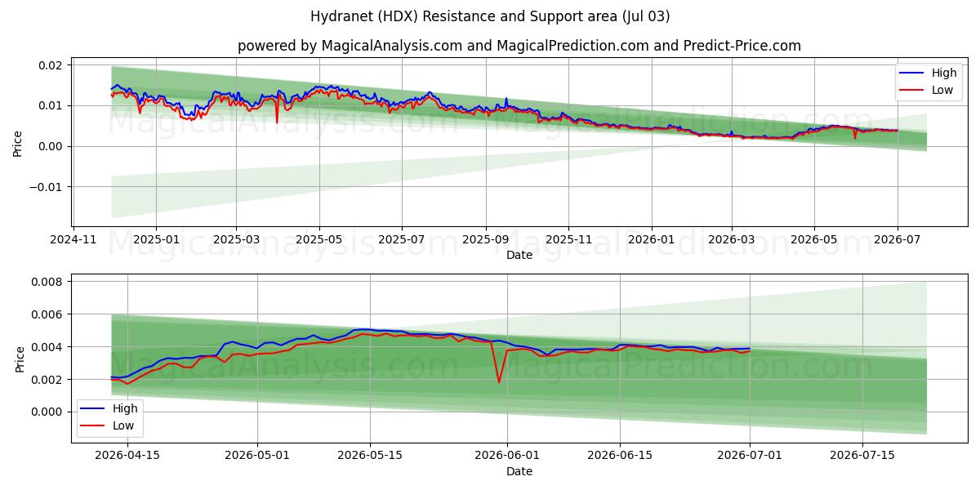Click the chart title 'Hydranet (HDX) Resistance and Support area (Jul 03)'
The height and width of the screenshot is (490, 980).
(490, 16)
